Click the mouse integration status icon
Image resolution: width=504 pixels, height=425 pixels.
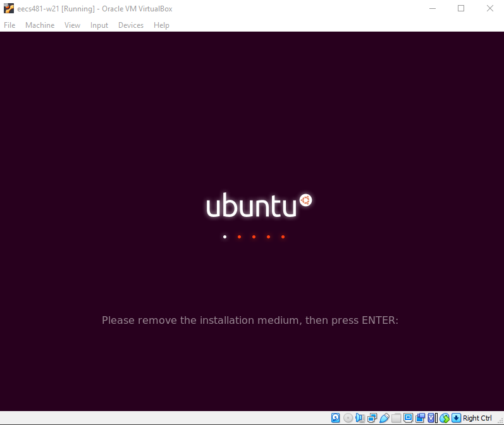click(x=445, y=418)
